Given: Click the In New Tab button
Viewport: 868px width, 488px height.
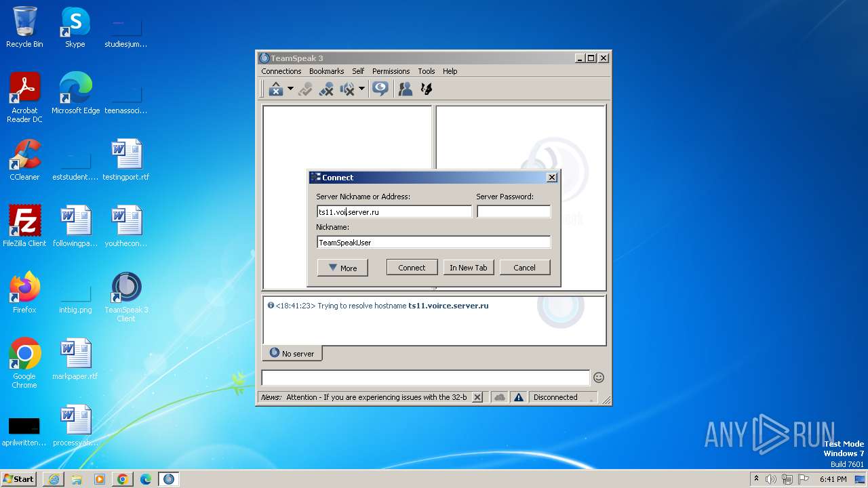Looking at the screenshot, I should pos(469,268).
